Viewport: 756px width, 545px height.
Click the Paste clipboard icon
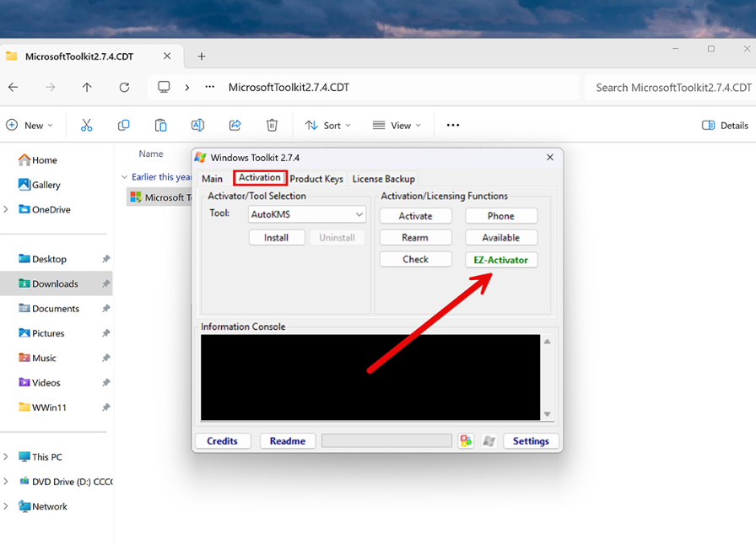(x=160, y=125)
